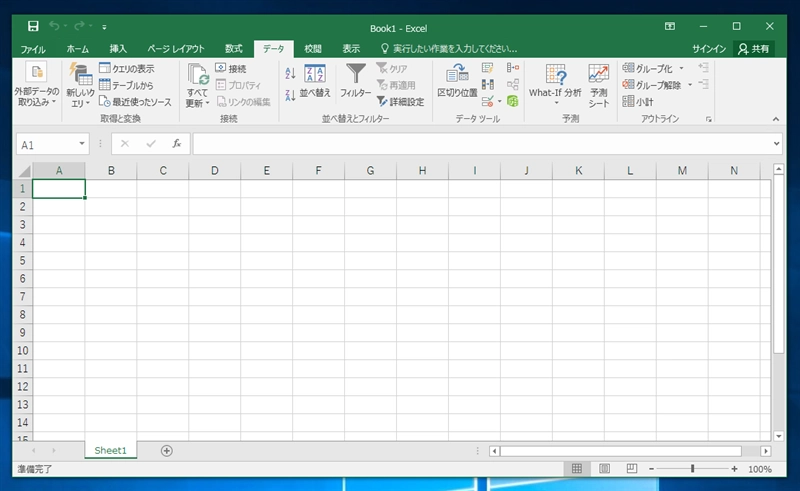This screenshot has height=491, width=800.
Task: Open the 外部データの取り込み dropdown
Action: (37, 84)
